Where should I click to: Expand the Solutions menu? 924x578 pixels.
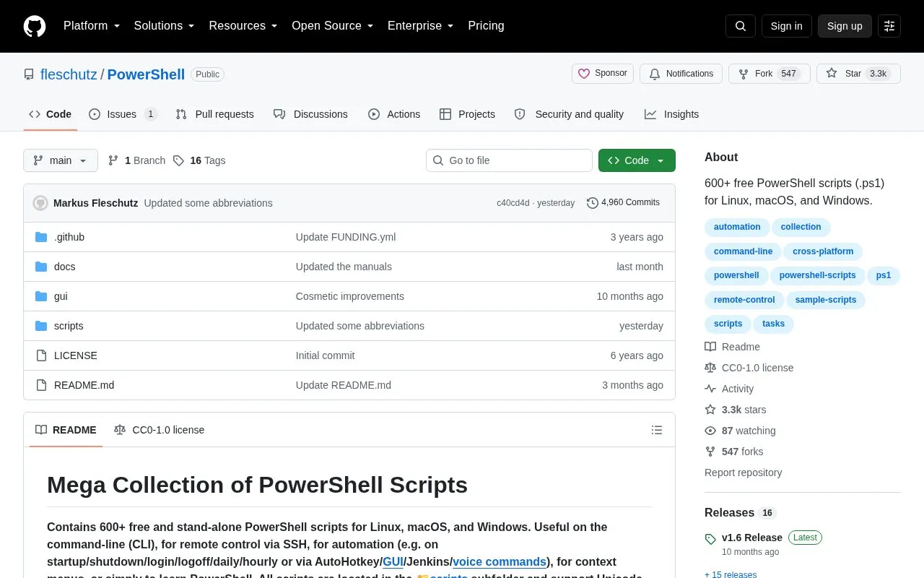pyautogui.click(x=165, y=26)
